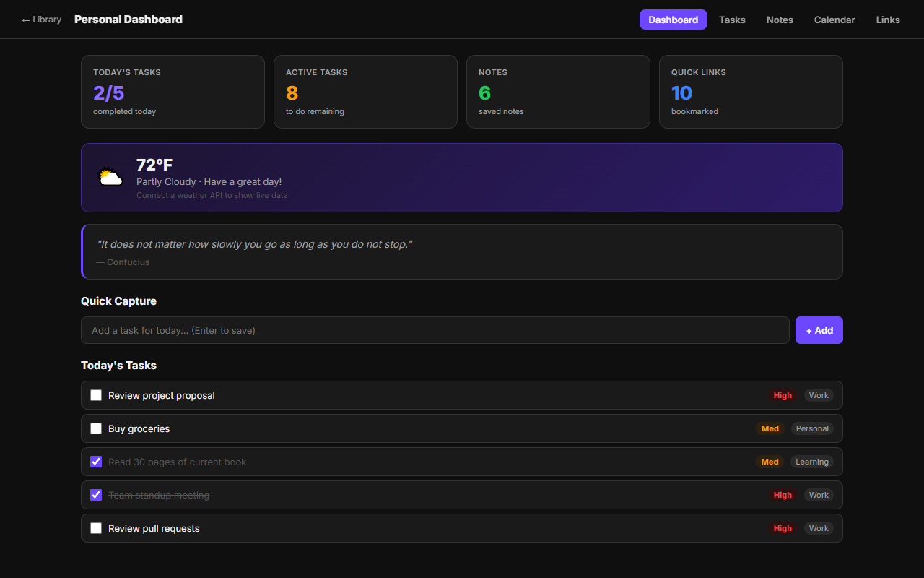
Task: Open the Active Tasks stat card
Action: point(365,92)
